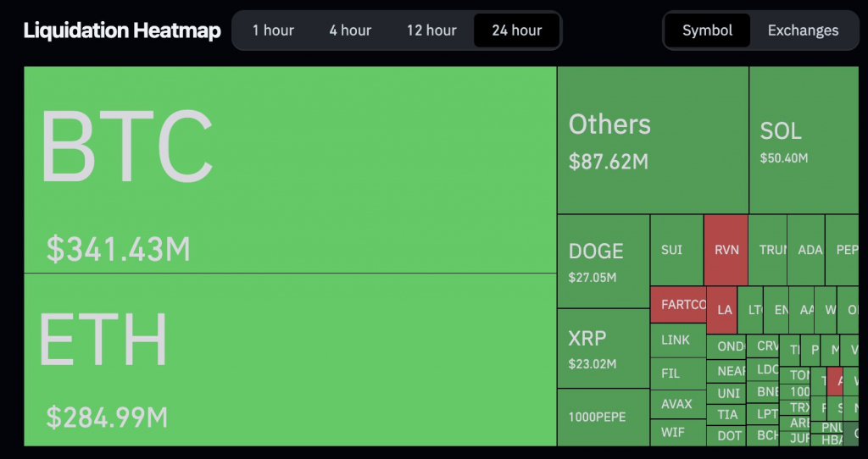Select the Others $87.62M tile
This screenshot has height=459, width=868.
[x=653, y=140]
